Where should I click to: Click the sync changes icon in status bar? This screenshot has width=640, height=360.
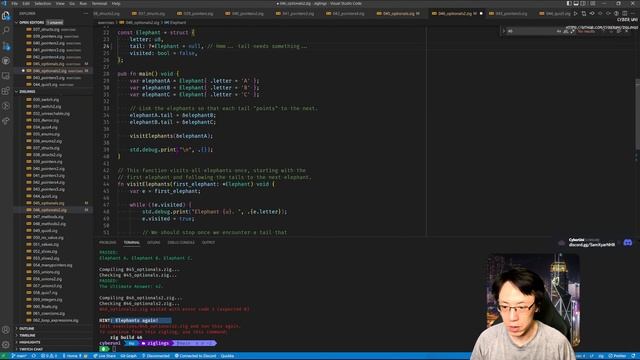[34, 356]
